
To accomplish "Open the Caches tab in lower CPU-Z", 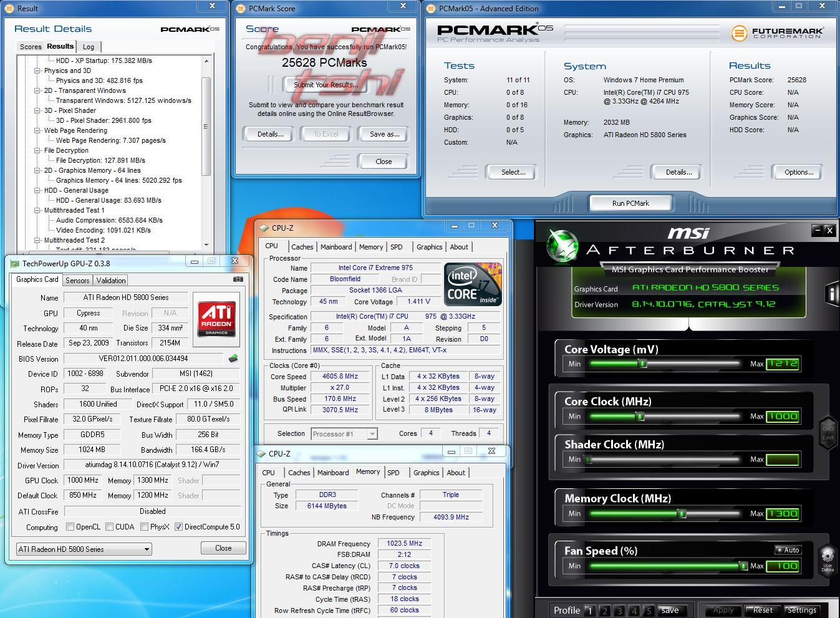I will [299, 473].
